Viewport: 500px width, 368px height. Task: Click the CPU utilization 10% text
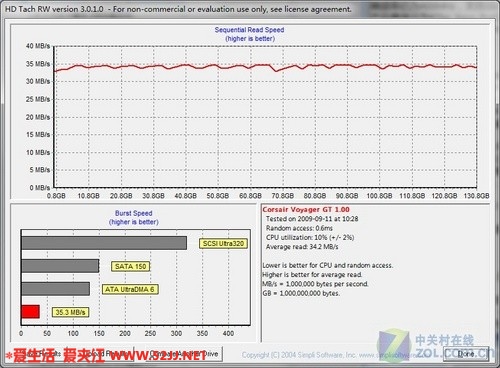click(x=310, y=238)
